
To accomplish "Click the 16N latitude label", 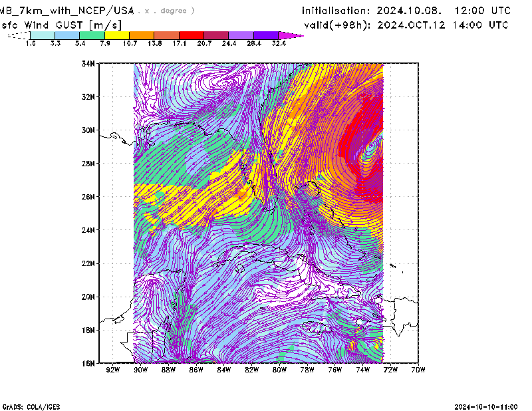I will tap(88, 363).
